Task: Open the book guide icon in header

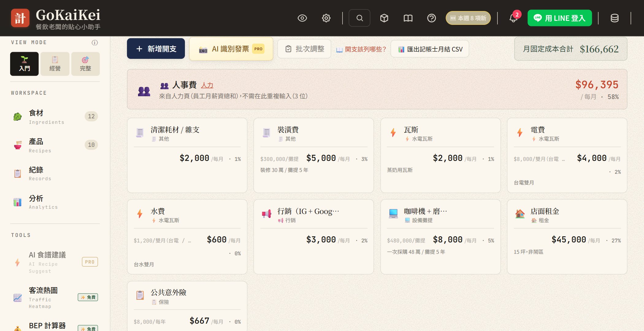Action: pyautogui.click(x=408, y=18)
